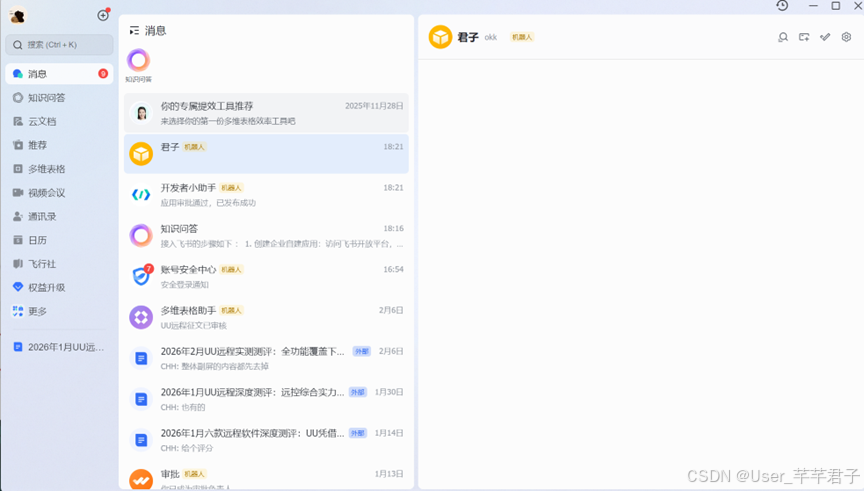Image resolution: width=864 pixels, height=491 pixels.
Task: Click the add-to-group icon in chat header
Action: 804,37
